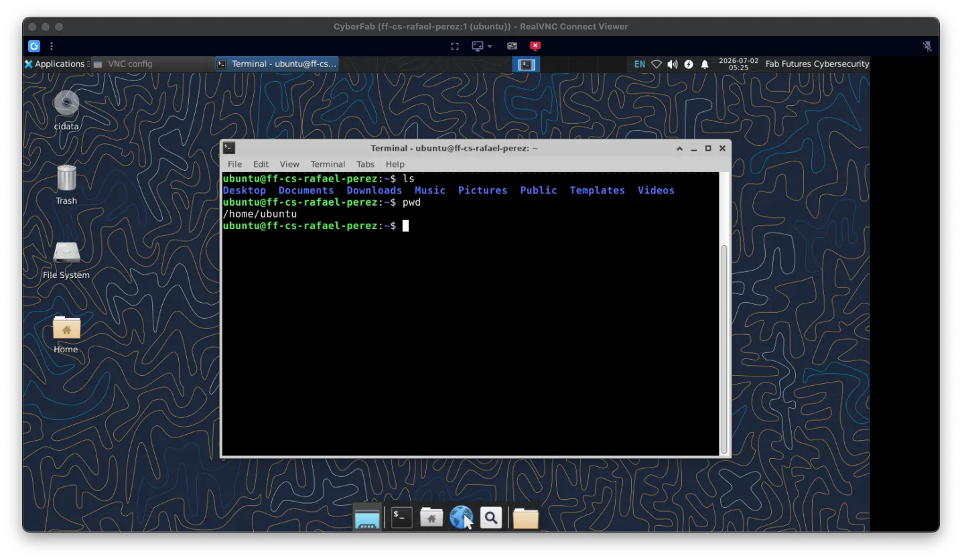
Task: Open the network status panel icon
Action: click(657, 64)
